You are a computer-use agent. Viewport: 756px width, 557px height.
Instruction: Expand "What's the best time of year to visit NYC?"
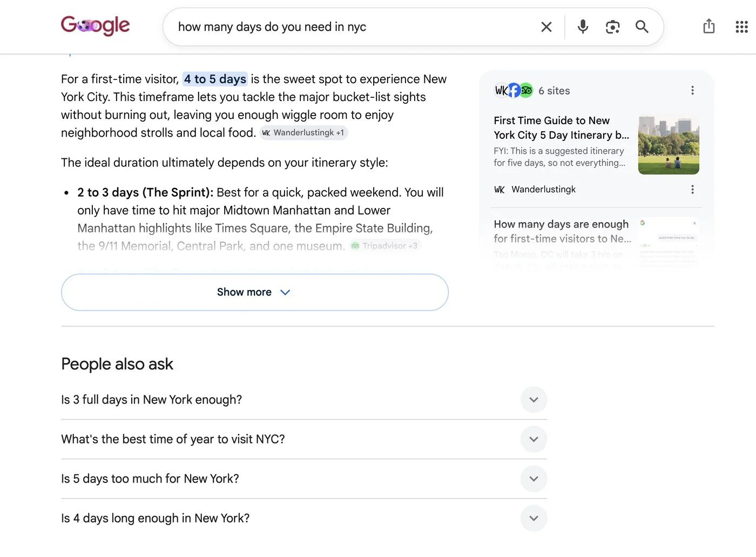(x=304, y=439)
